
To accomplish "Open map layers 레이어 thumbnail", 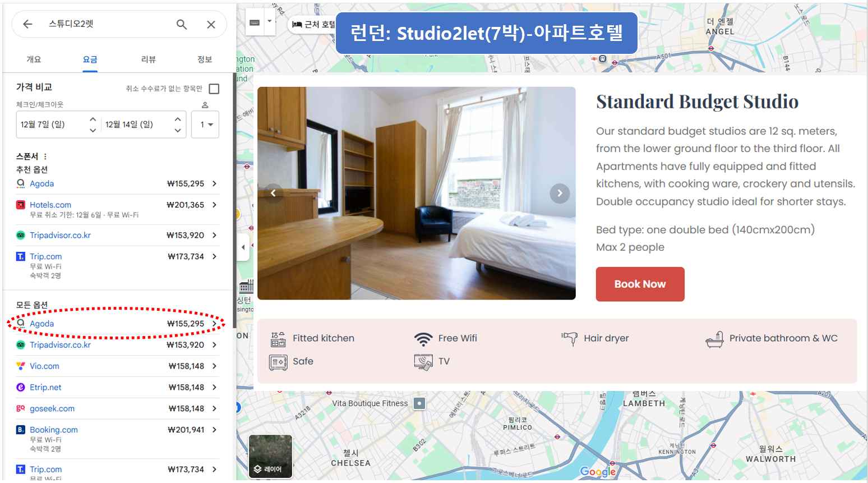I will [270, 457].
